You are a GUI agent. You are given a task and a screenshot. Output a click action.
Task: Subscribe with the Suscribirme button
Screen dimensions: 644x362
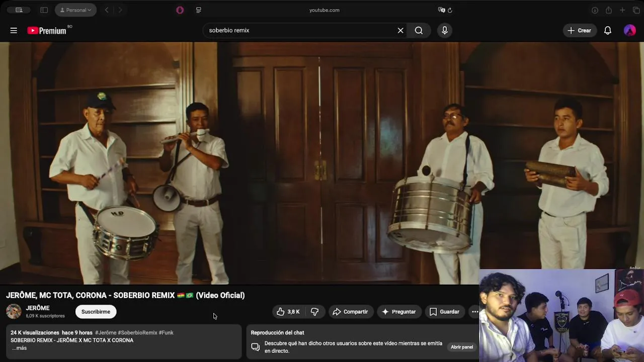pos(96,312)
